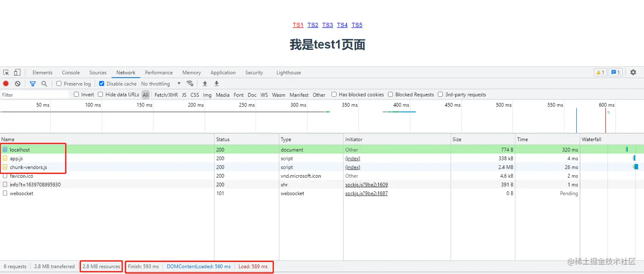Screen dimensions: 644x274
Task: Uncheck the Disable cache checkbox
Action: point(101,84)
